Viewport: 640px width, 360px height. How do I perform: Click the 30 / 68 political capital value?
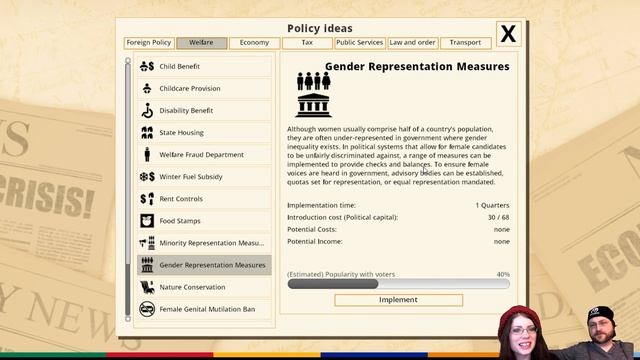pyautogui.click(x=498, y=218)
